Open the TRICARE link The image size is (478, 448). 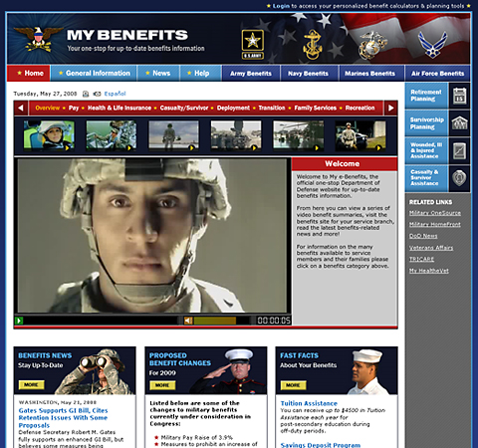[x=421, y=259]
